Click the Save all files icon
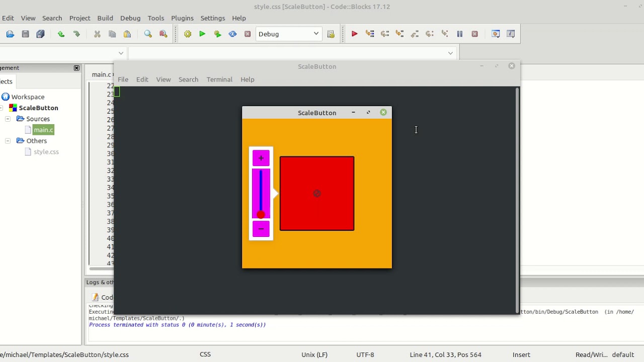The image size is (644, 362). click(x=40, y=34)
